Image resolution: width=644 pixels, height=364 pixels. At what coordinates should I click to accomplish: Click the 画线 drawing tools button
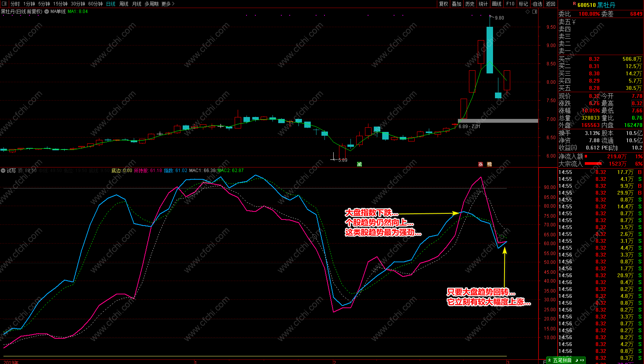click(496, 4)
